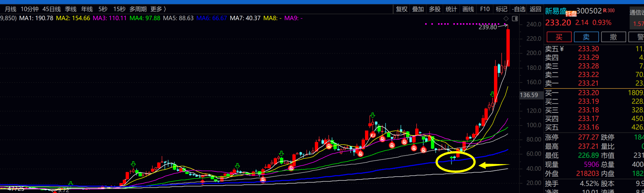Image resolution: width=644 pixels, height=193 pixels.
Task: Click the yellow arrow annotation on the chart
Action: [494, 165]
